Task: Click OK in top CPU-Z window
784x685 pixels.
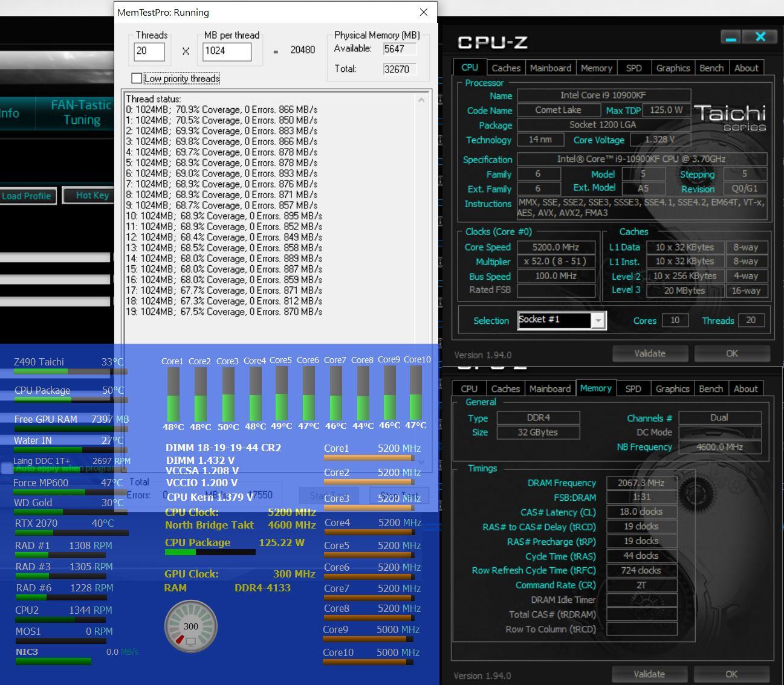Action: pos(731,353)
